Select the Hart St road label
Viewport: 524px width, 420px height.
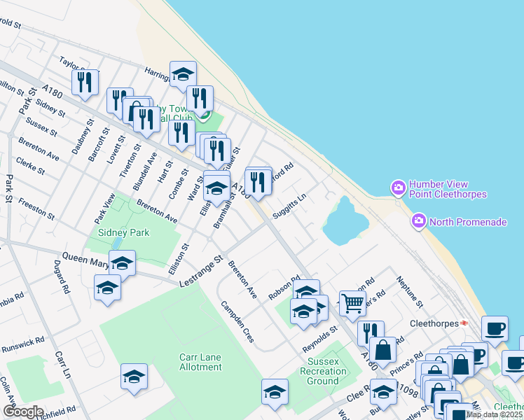point(165,171)
